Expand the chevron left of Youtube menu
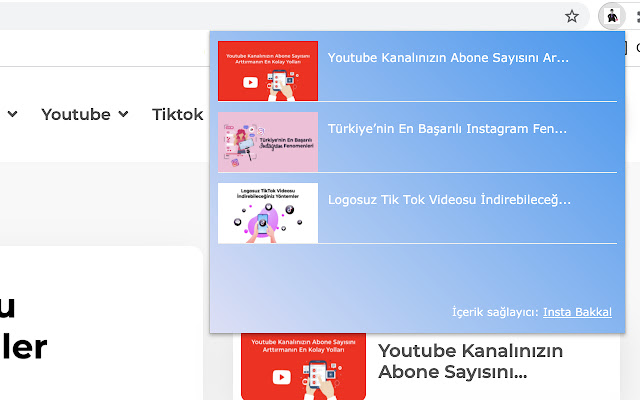Screen dimensions: 640x400 click(x=12, y=114)
